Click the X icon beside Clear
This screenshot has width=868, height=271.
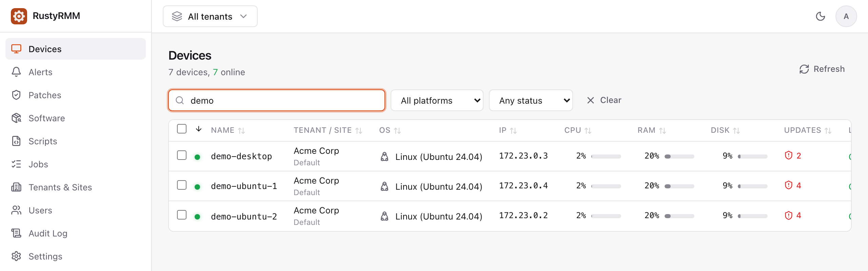[x=590, y=100]
